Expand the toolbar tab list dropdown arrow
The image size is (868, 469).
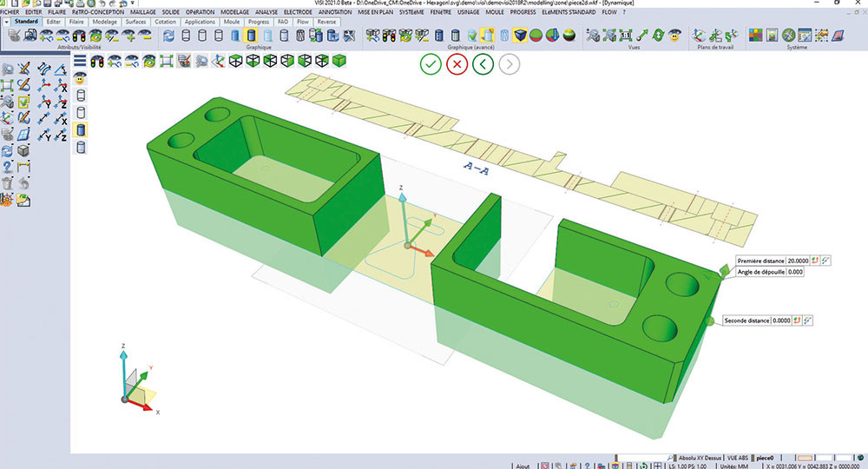6,23
